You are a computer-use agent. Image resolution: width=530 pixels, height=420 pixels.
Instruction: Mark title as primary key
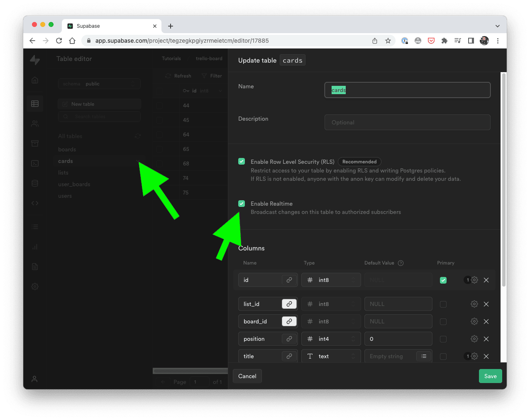[x=443, y=357]
